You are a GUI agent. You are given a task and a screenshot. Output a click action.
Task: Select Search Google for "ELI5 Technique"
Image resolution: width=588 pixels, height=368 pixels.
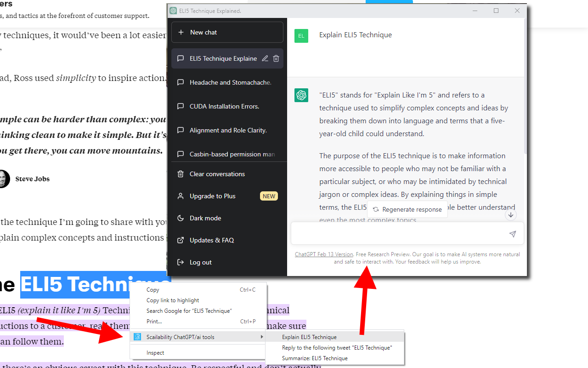(198, 311)
